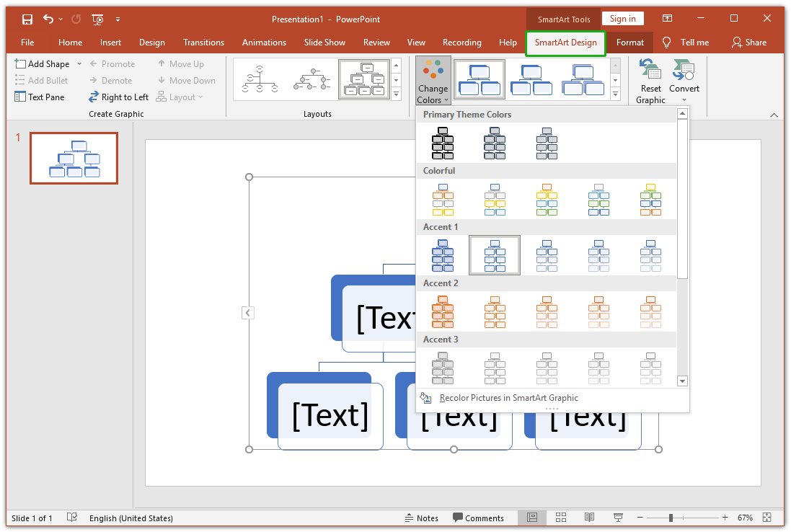791x532 pixels.
Task: Choose first Accent 2 orange option
Action: [443, 312]
